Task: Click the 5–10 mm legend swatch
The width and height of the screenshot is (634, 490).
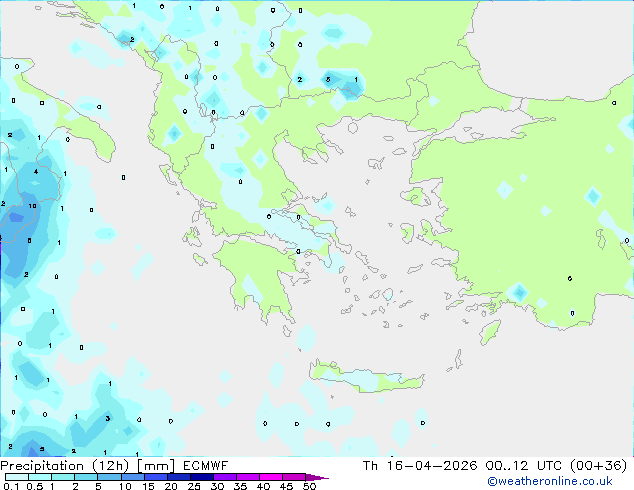Action: point(109,477)
